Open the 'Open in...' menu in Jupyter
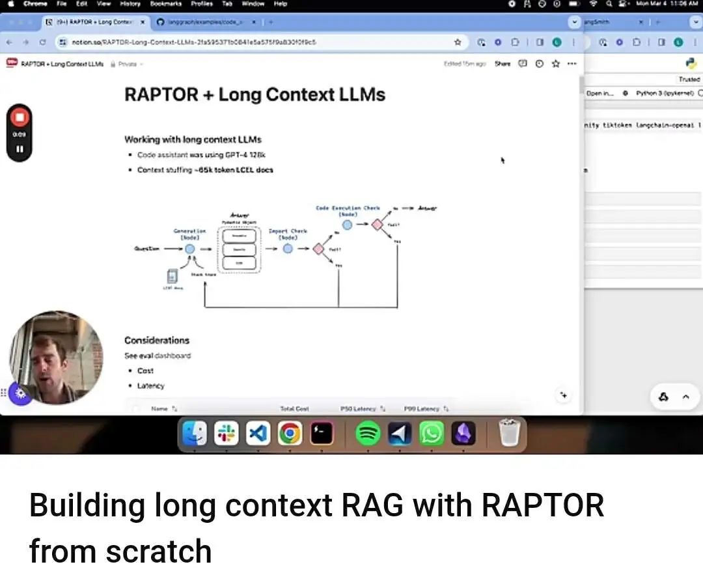Image resolution: width=703 pixels, height=588 pixels. point(600,93)
